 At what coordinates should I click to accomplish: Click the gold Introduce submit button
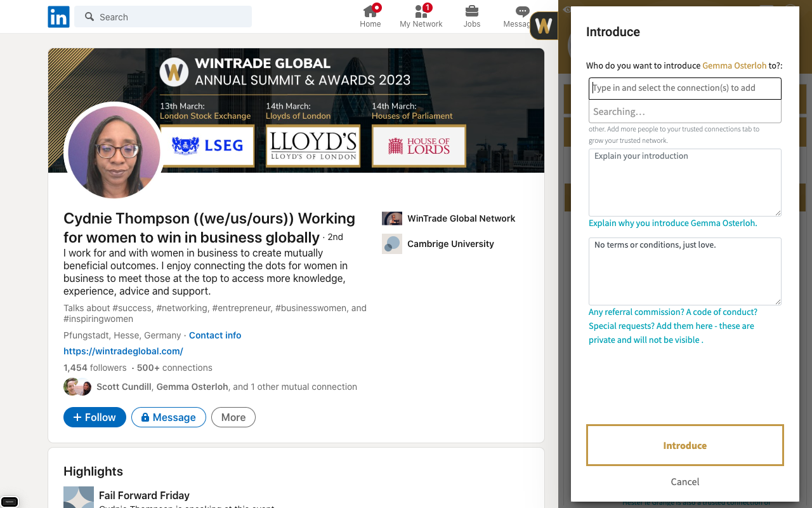685,445
